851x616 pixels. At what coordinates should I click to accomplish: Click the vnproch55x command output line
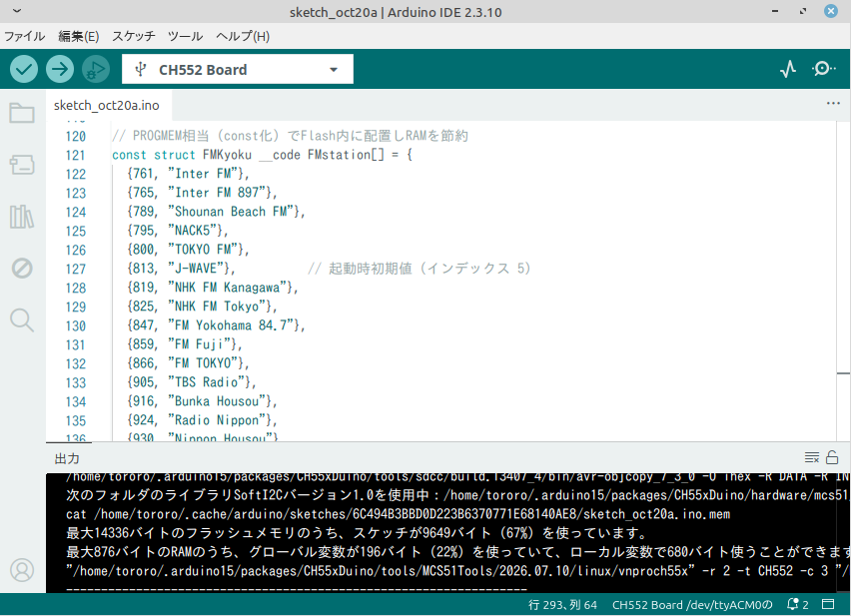tap(457, 571)
